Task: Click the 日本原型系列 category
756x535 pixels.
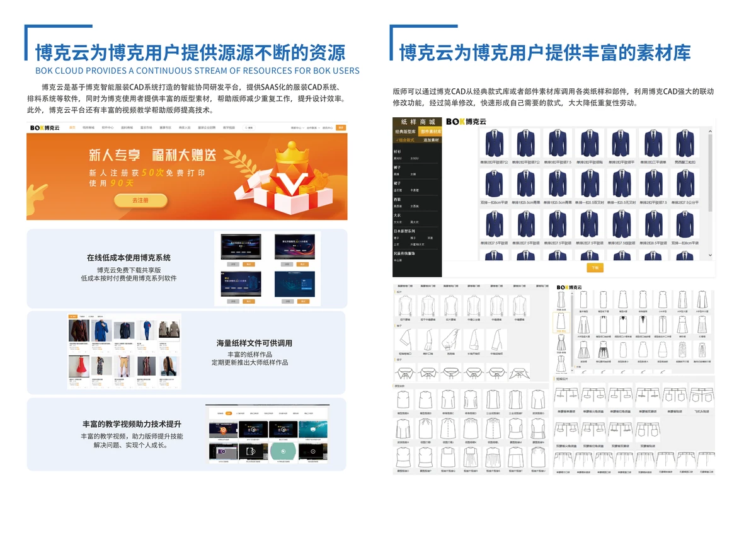Action: (x=405, y=231)
